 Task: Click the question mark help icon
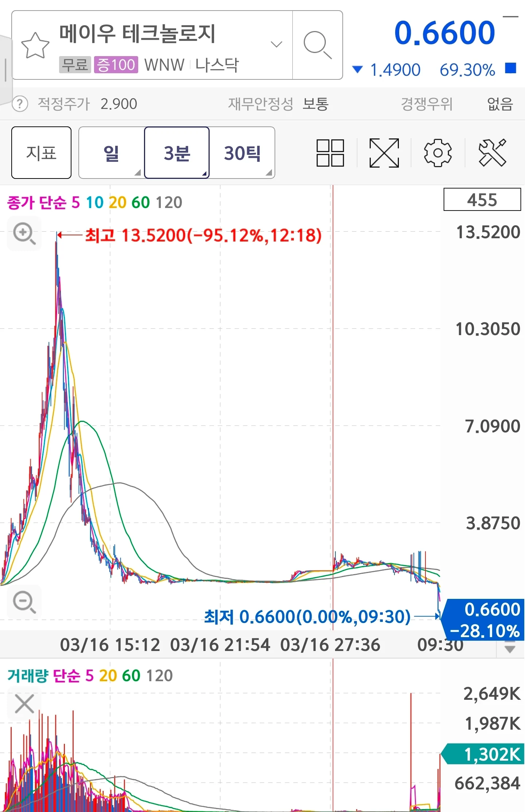click(20, 104)
